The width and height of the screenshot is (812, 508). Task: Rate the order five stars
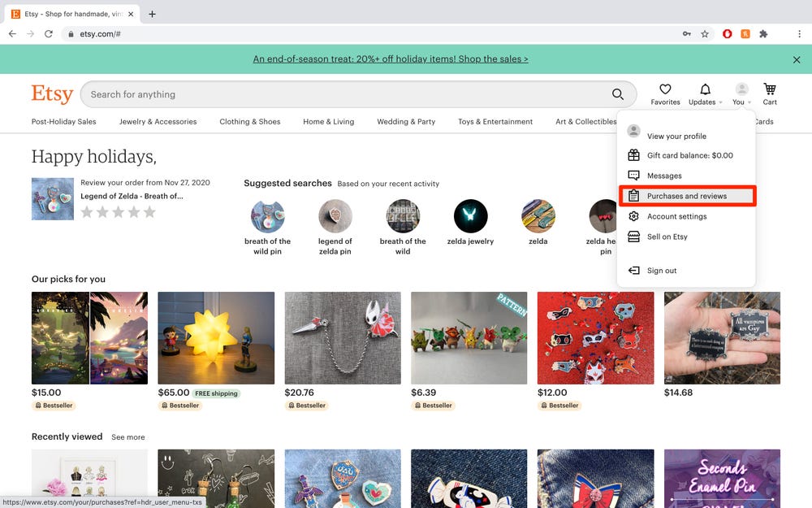[x=149, y=212]
